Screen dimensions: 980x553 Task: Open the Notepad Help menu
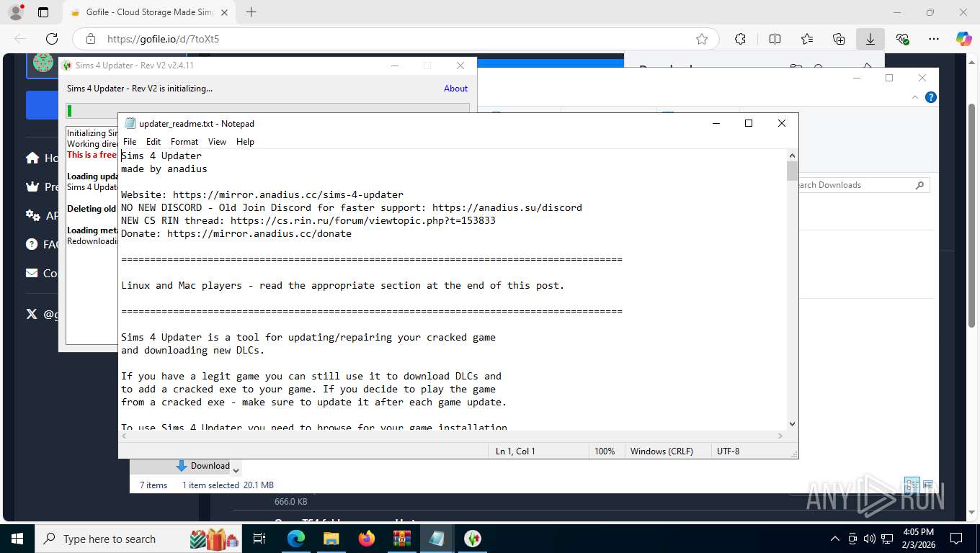pyautogui.click(x=245, y=142)
